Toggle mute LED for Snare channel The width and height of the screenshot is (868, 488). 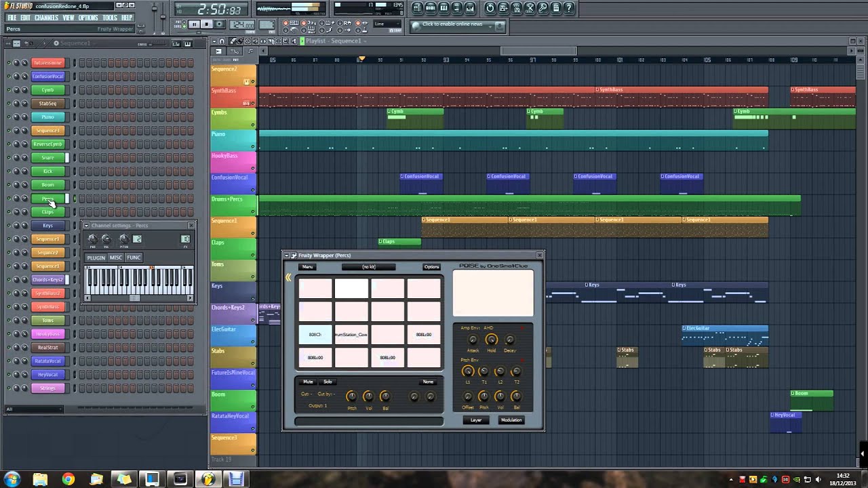click(x=9, y=157)
